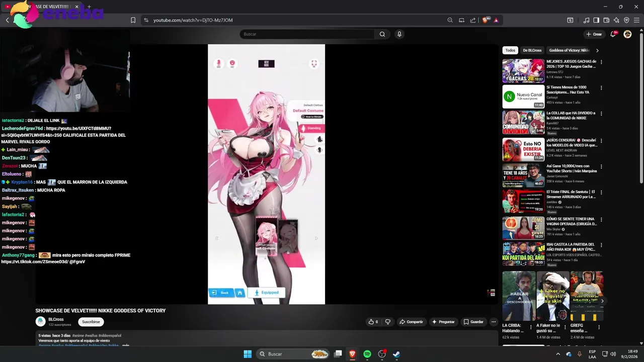Open YouTube notifications bell
Viewport: 644px width, 362px height.
click(613, 34)
